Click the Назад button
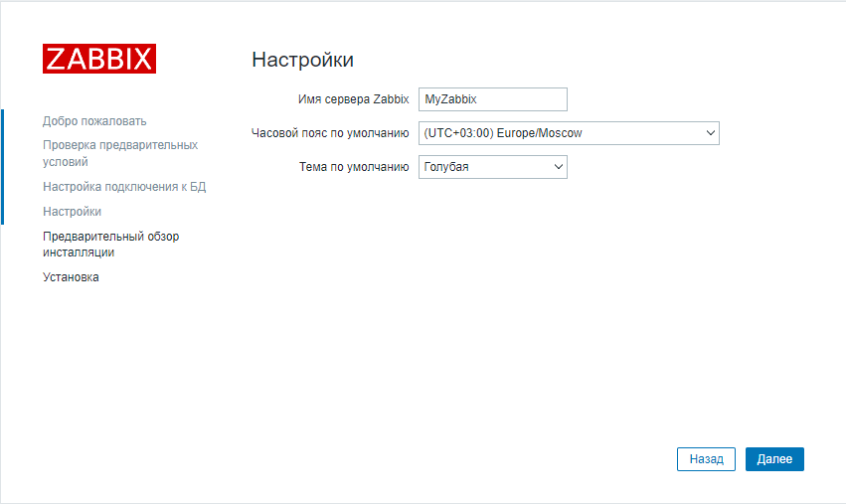 pyautogui.click(x=706, y=459)
